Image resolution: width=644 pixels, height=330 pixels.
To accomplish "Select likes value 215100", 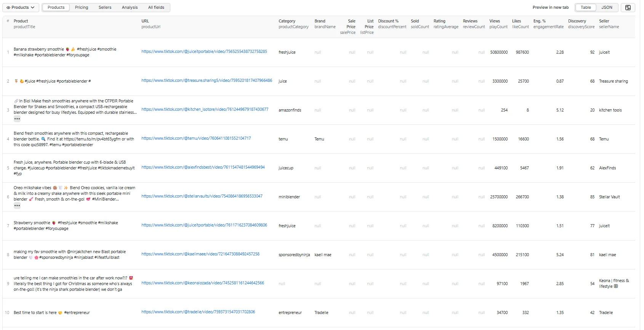I will 522,255.
